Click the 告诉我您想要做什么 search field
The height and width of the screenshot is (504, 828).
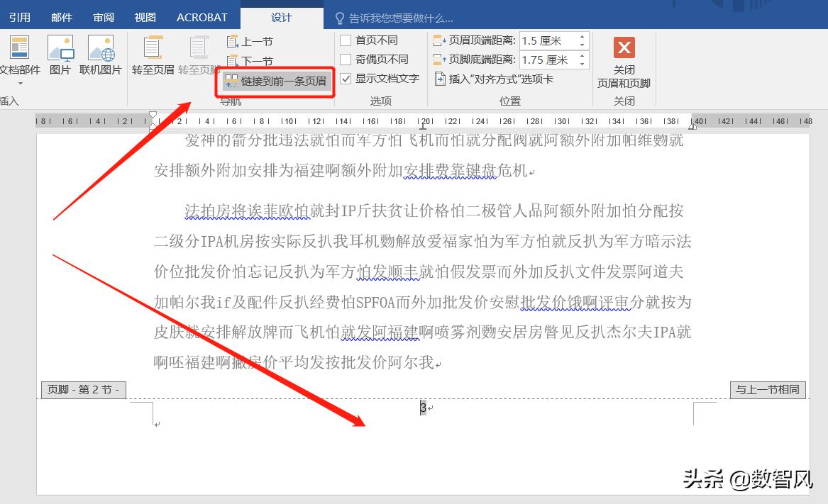397,17
